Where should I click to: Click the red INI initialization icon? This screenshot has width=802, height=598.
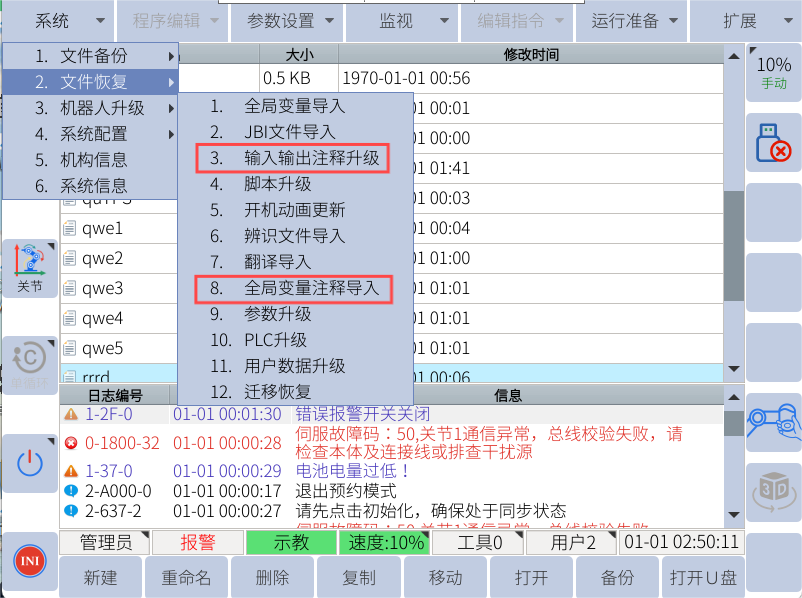coord(29,562)
